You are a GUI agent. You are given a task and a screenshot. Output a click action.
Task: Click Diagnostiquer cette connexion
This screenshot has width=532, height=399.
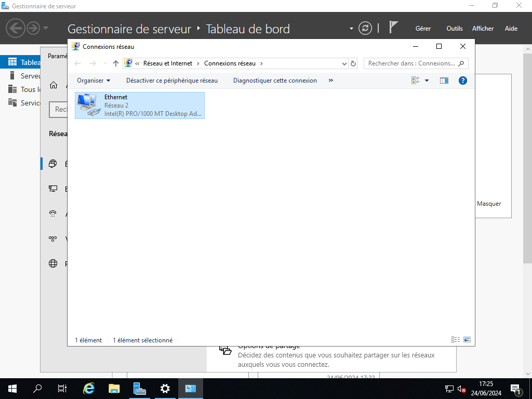[x=275, y=81]
